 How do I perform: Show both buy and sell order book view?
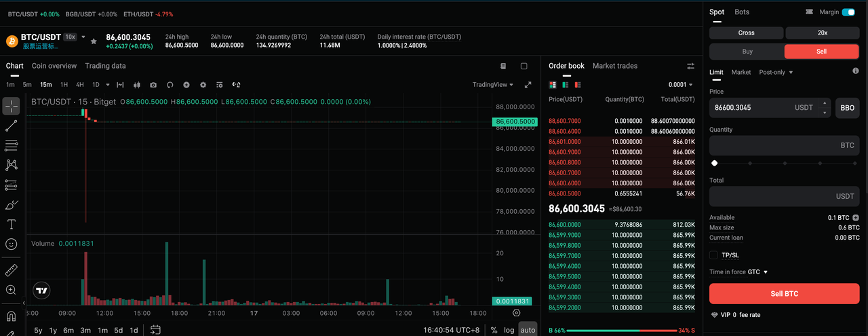[553, 85]
